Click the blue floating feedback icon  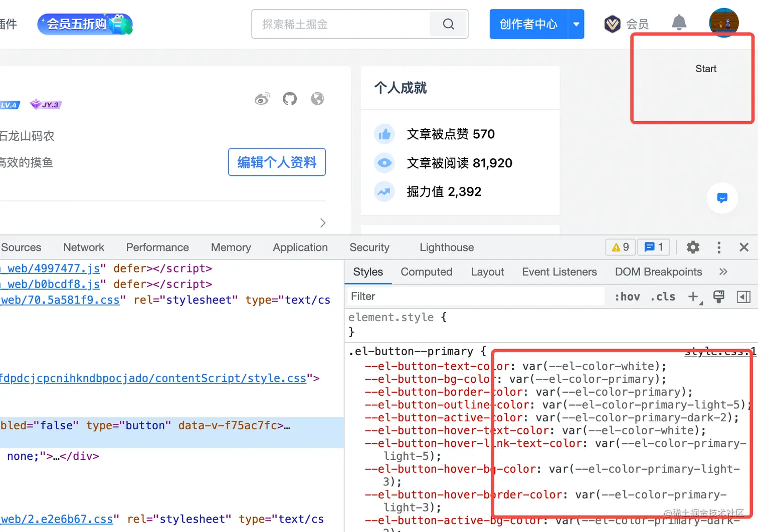tap(722, 198)
